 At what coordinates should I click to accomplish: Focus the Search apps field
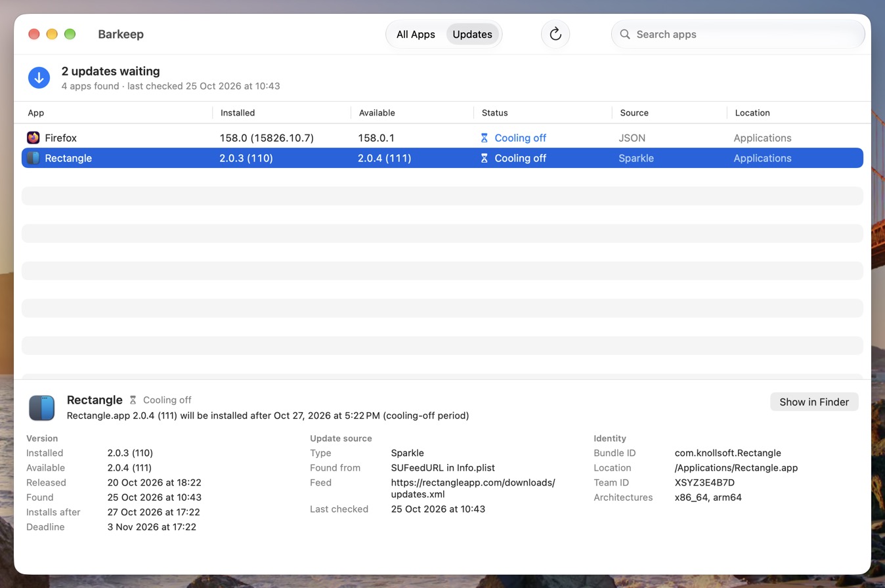click(738, 34)
